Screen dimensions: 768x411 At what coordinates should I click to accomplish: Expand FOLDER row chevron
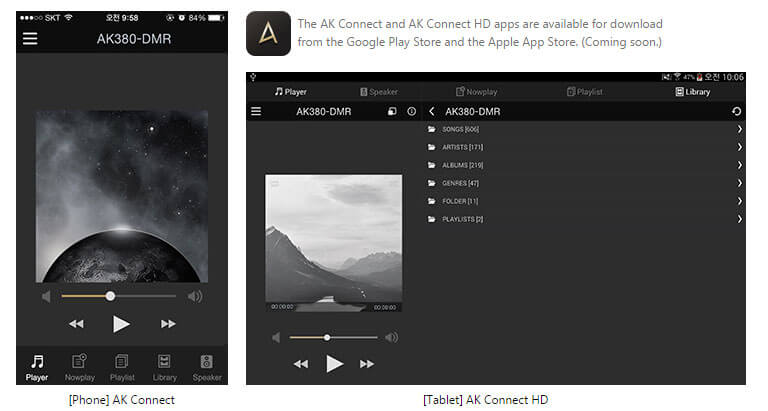739,201
